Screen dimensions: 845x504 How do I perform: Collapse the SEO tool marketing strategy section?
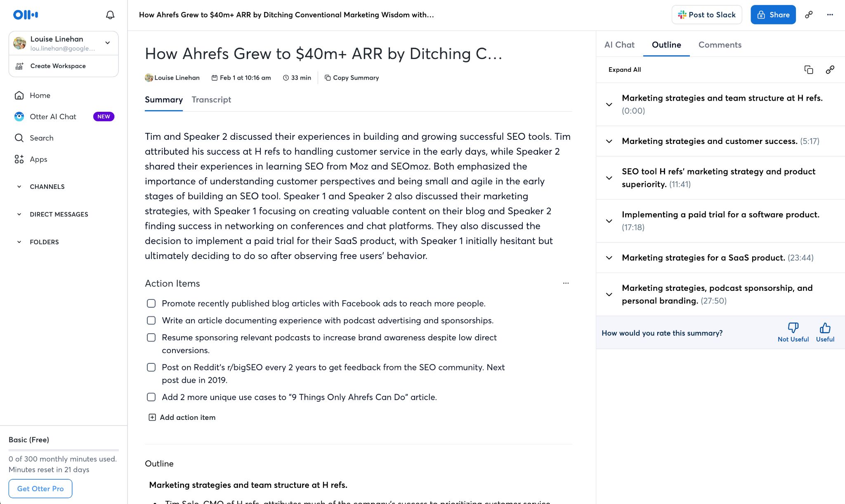pyautogui.click(x=610, y=178)
